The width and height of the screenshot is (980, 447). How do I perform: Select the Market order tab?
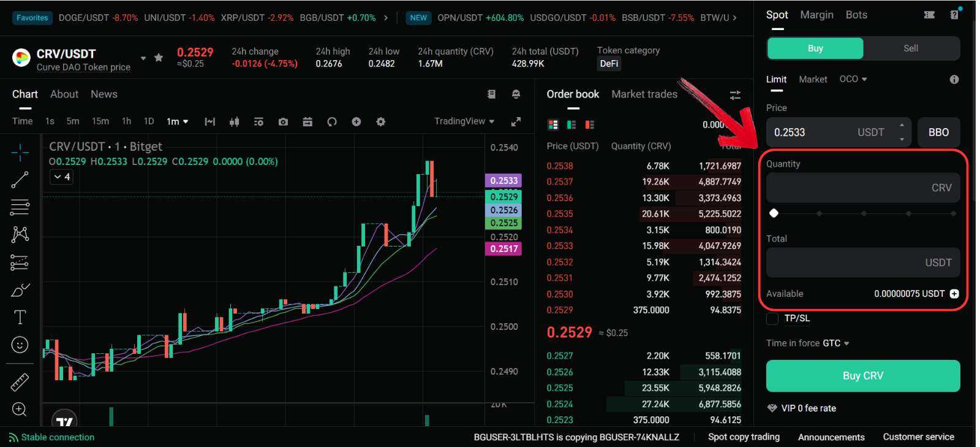point(813,80)
